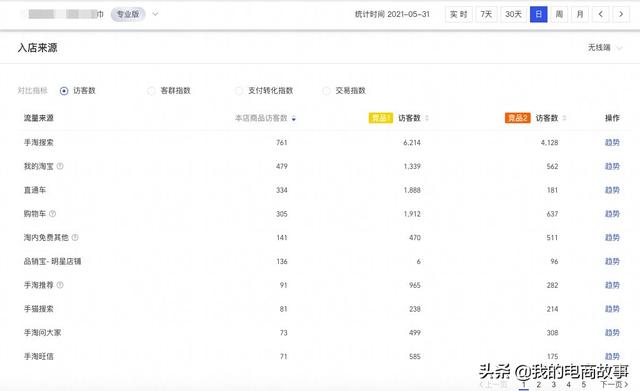Click help icon beside 我的淘宝
The height and width of the screenshot is (391, 640).
(60, 166)
